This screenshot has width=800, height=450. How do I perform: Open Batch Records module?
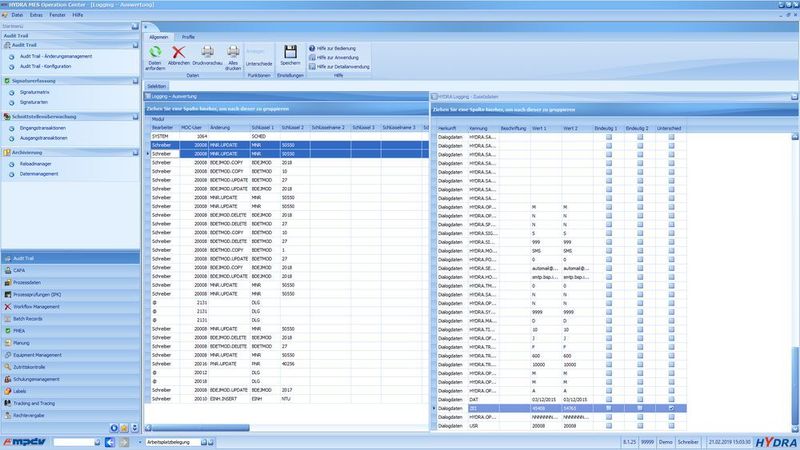(70, 318)
